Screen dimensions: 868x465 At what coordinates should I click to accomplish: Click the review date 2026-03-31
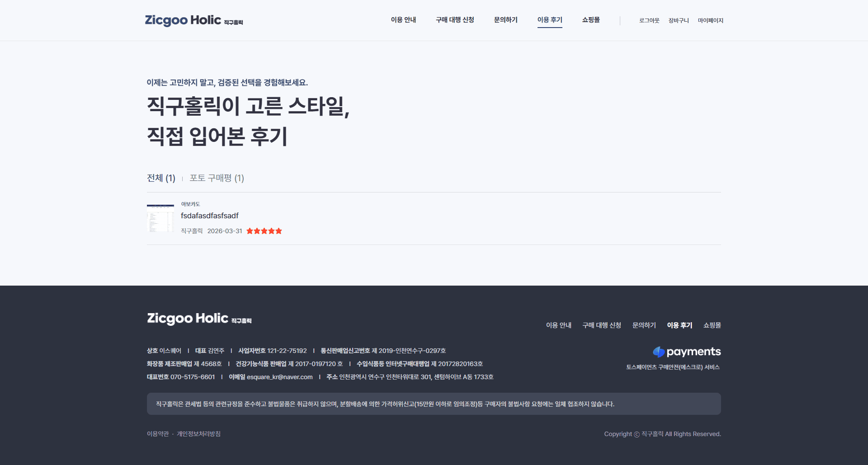[225, 231]
